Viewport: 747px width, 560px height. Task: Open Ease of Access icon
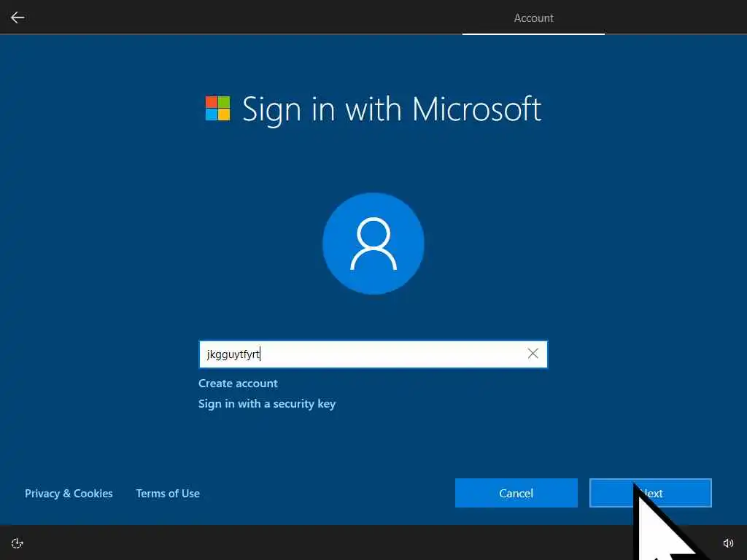18,543
